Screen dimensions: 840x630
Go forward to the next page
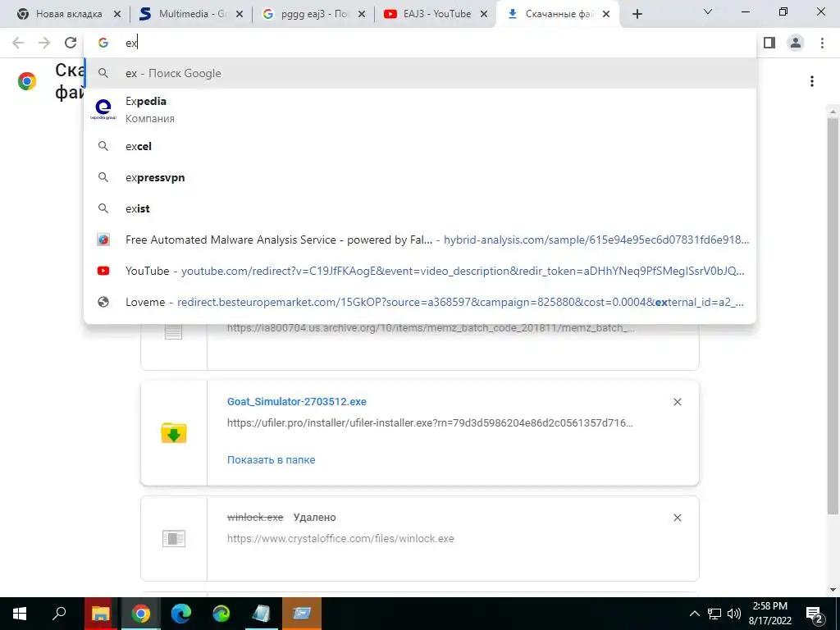[x=44, y=43]
